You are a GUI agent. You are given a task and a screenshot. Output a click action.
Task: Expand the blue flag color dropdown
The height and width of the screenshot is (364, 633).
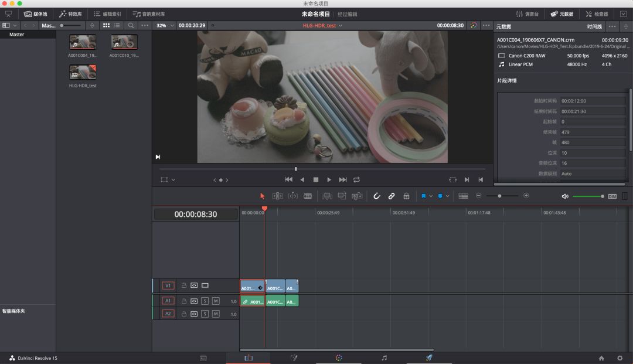pyautogui.click(x=431, y=196)
